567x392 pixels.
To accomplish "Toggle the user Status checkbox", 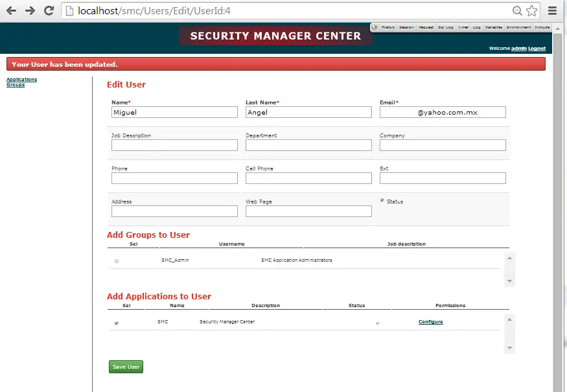I will pos(382,200).
